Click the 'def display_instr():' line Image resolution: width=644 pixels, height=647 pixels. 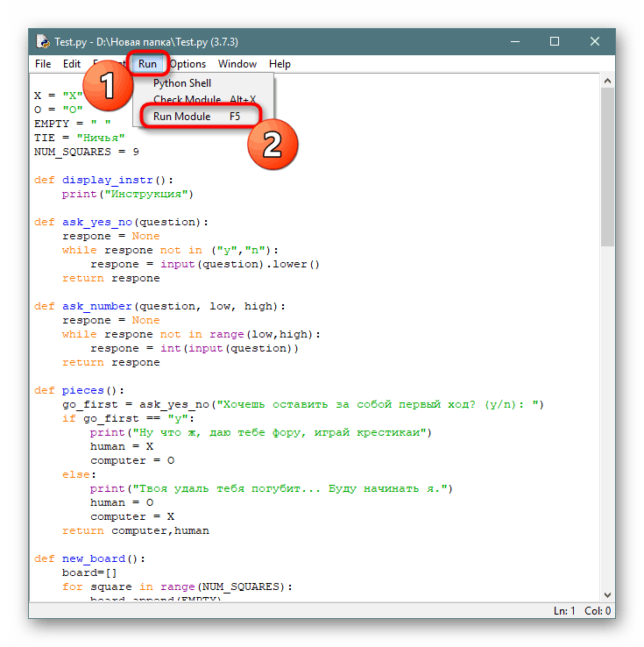click(103, 180)
